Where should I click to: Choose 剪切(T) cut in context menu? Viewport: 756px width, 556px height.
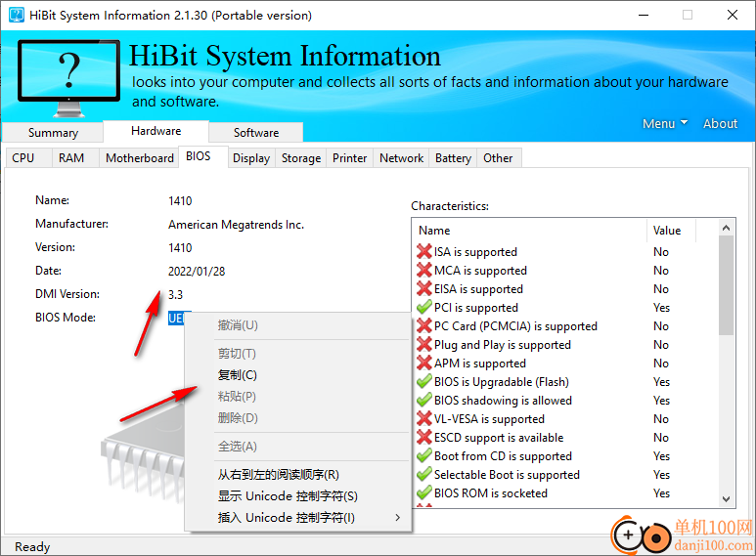click(298, 354)
